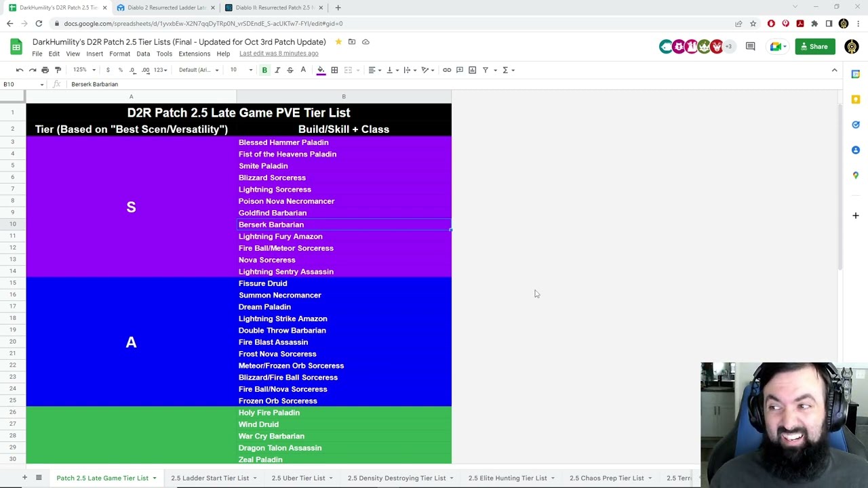Star the document next to the title

(x=338, y=42)
